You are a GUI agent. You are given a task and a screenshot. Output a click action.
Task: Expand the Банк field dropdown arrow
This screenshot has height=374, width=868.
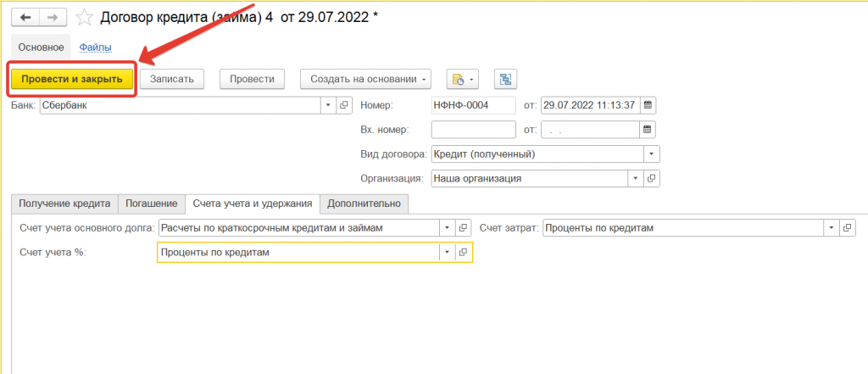point(328,105)
